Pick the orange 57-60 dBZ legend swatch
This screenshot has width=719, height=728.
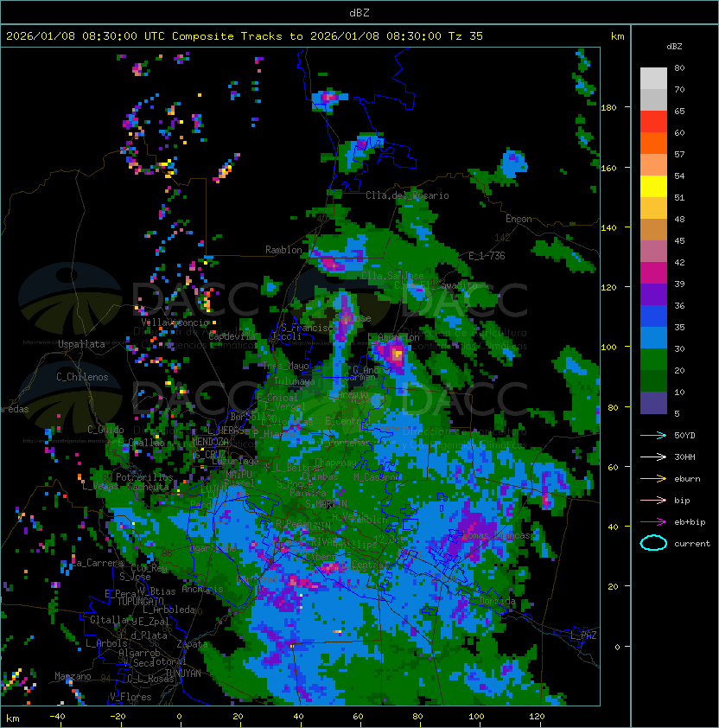click(x=653, y=144)
